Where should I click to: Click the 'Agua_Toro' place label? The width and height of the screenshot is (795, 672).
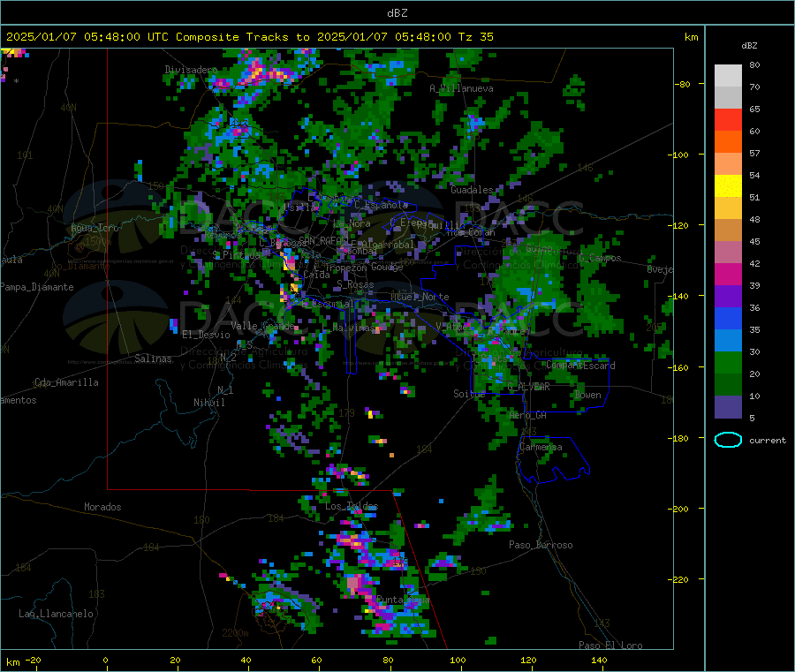point(95,228)
